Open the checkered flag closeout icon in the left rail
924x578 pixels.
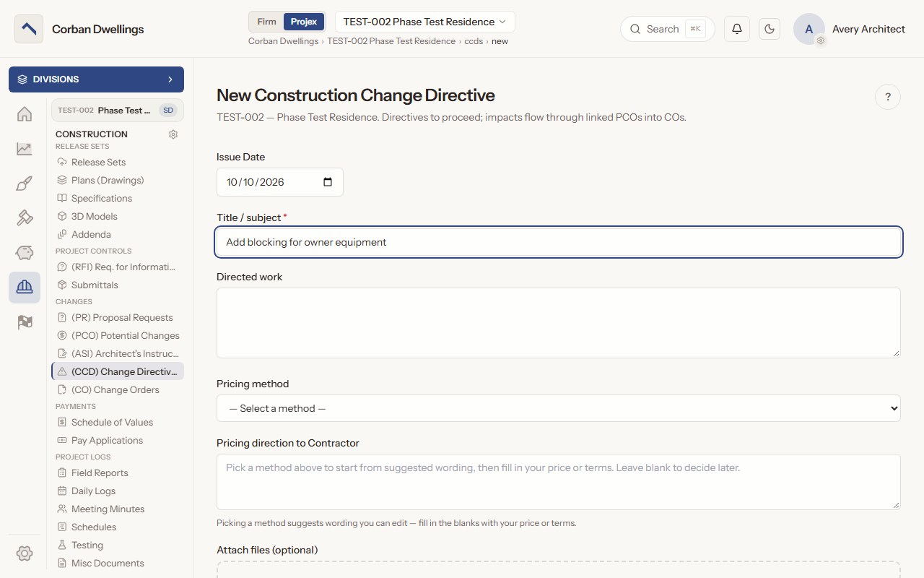point(25,322)
